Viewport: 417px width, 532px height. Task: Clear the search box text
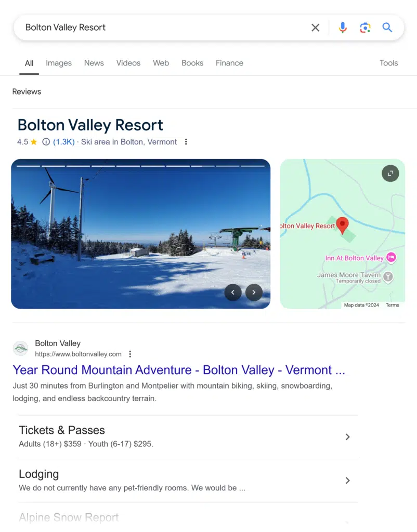click(315, 28)
